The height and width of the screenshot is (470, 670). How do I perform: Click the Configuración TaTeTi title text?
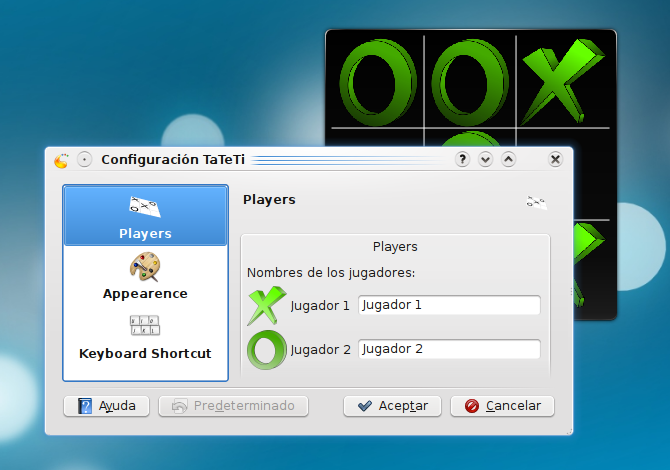point(173,159)
